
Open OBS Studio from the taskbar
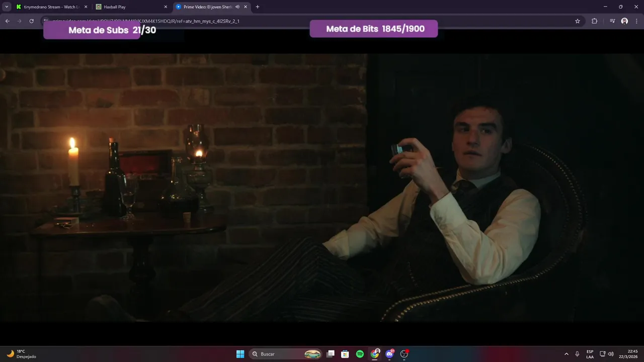404,354
